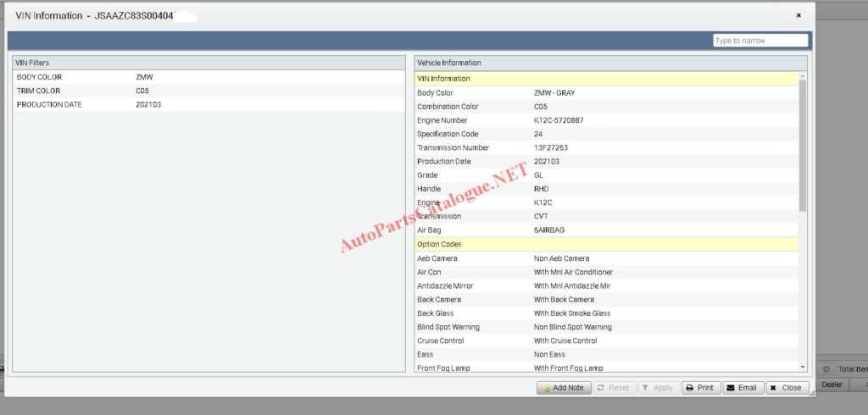Select the Air Con option row

pyautogui.click(x=607, y=272)
